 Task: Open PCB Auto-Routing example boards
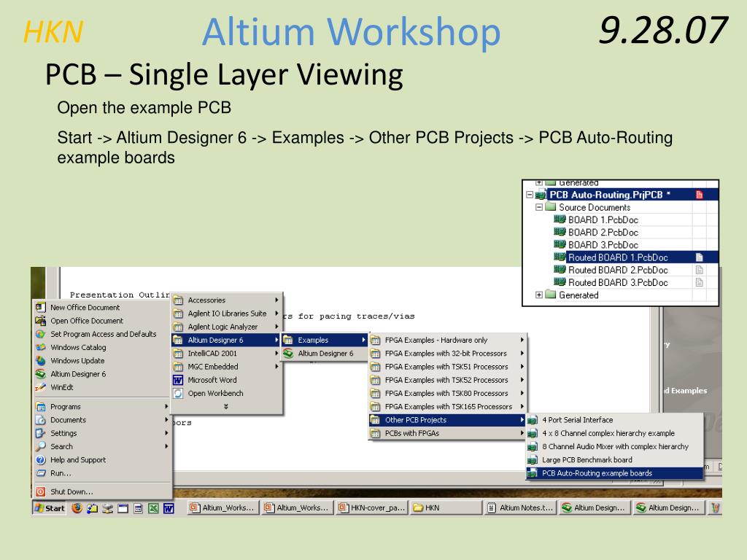tap(614, 474)
